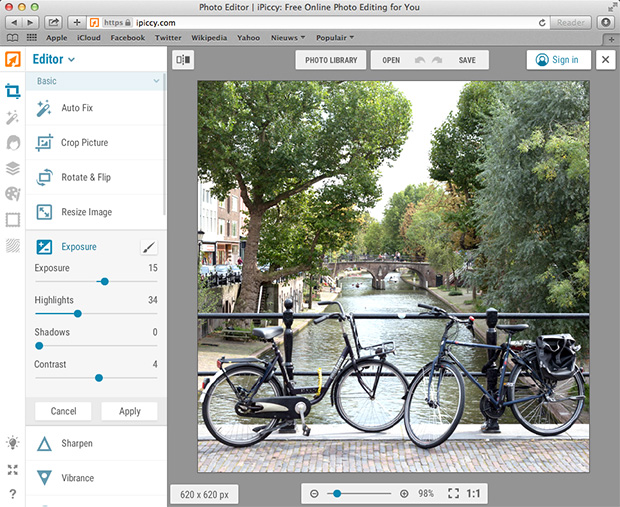Select the Crop Picture menu item
Image resolution: width=620 pixels, height=507 pixels.
(95, 143)
